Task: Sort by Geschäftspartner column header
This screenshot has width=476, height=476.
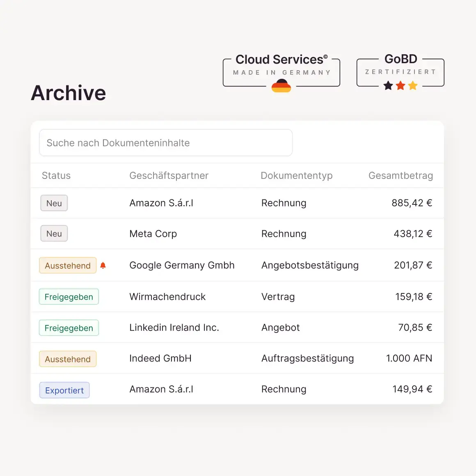Action: pos(169,176)
